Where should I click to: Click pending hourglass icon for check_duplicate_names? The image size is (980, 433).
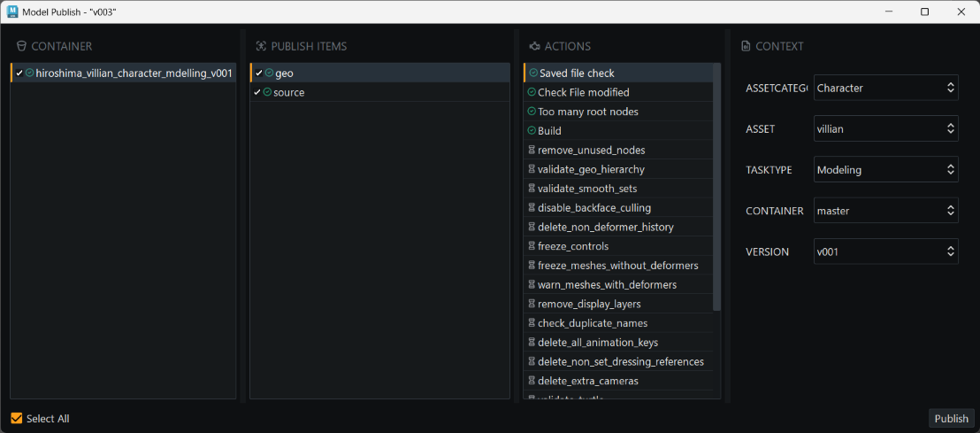532,323
